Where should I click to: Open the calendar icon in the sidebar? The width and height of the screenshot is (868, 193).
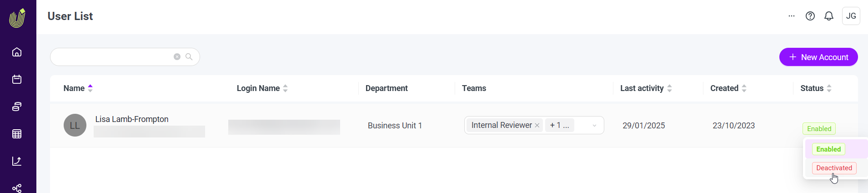[x=17, y=79]
